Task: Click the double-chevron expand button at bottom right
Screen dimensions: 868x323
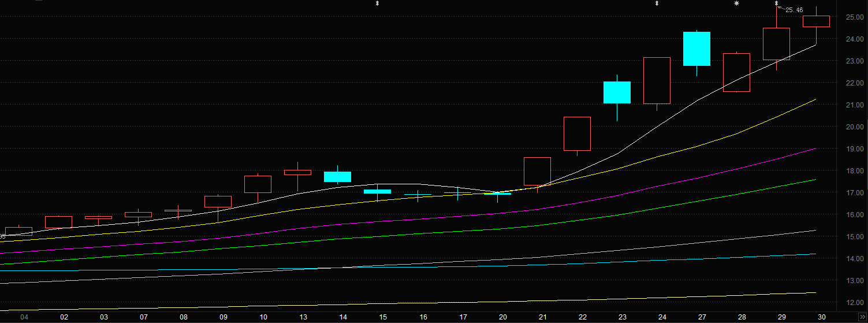Action: coord(862,317)
